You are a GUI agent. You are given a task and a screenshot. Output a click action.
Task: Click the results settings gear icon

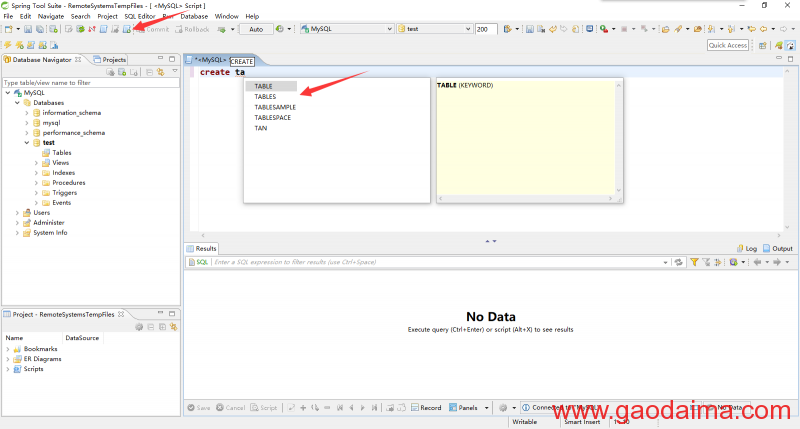503,408
